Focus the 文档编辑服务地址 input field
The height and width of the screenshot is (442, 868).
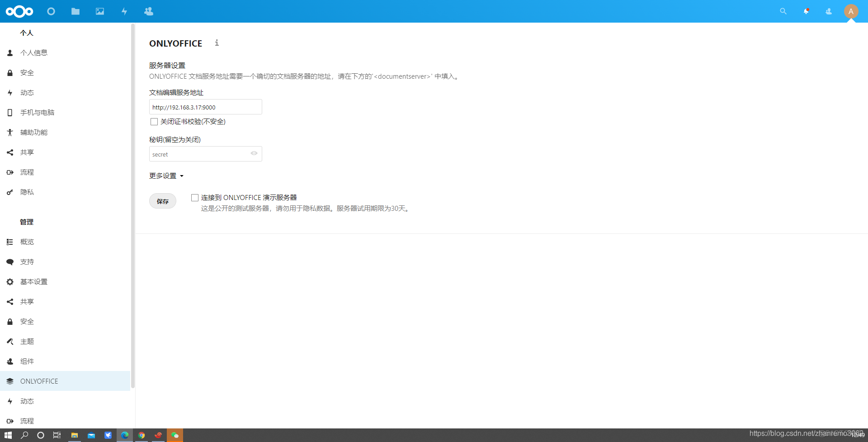206,107
